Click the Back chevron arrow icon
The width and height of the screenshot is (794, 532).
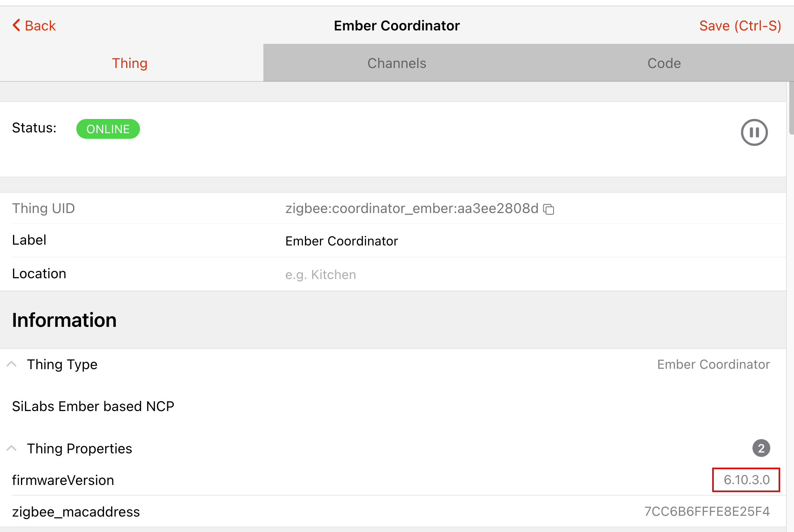coord(16,25)
